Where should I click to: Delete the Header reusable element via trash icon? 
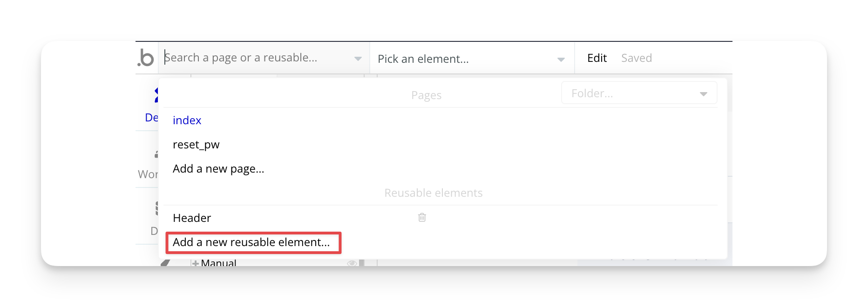[x=422, y=217]
